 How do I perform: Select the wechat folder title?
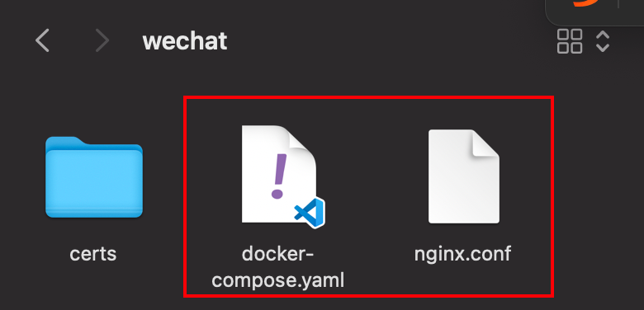(185, 41)
